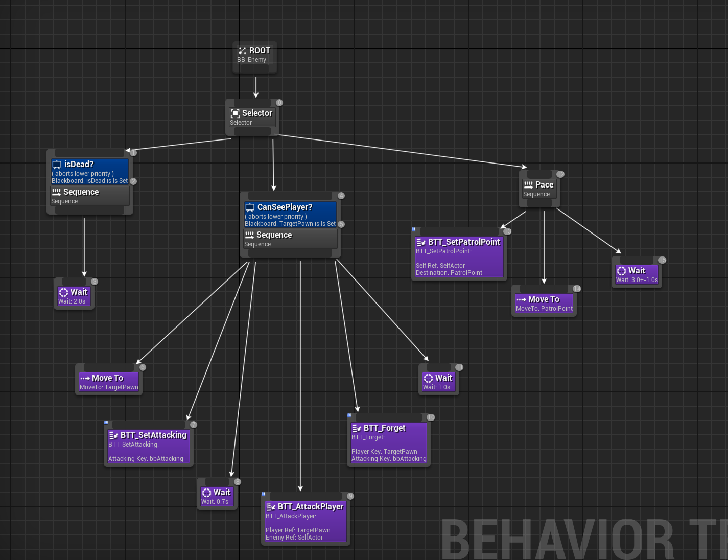The image size is (728, 560).
Task: Click the arrow icon on Move To PatrolPoint
Action: [521, 299]
